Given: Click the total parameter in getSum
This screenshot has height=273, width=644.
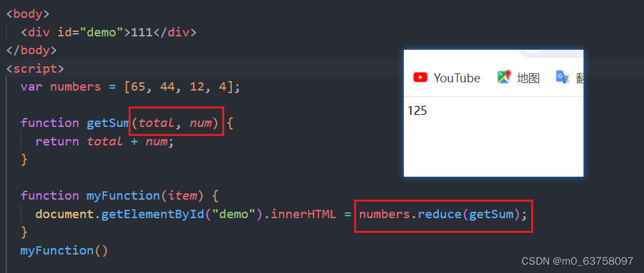Looking at the screenshot, I should point(156,123).
